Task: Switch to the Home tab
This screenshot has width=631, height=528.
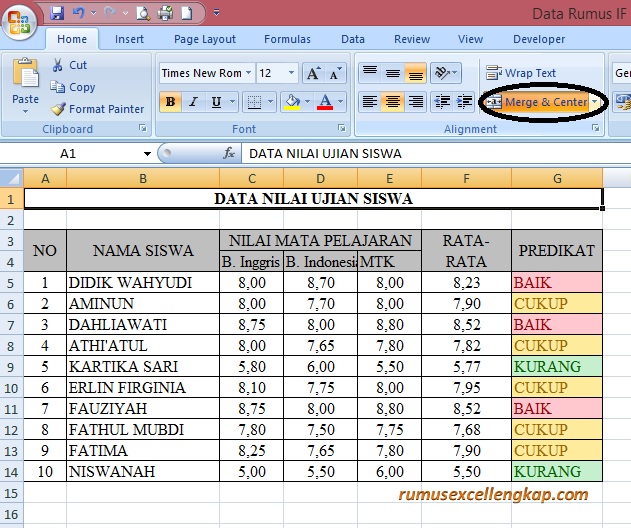Action: (x=72, y=39)
